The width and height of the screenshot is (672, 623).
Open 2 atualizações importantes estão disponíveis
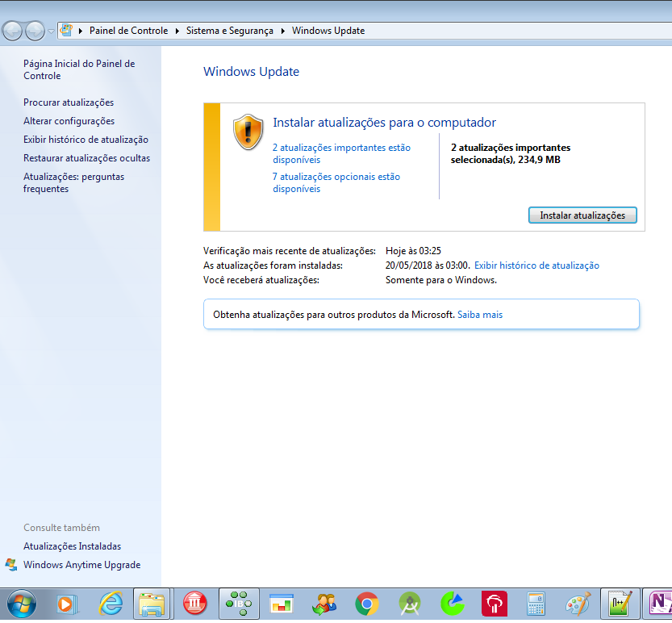coord(341,153)
